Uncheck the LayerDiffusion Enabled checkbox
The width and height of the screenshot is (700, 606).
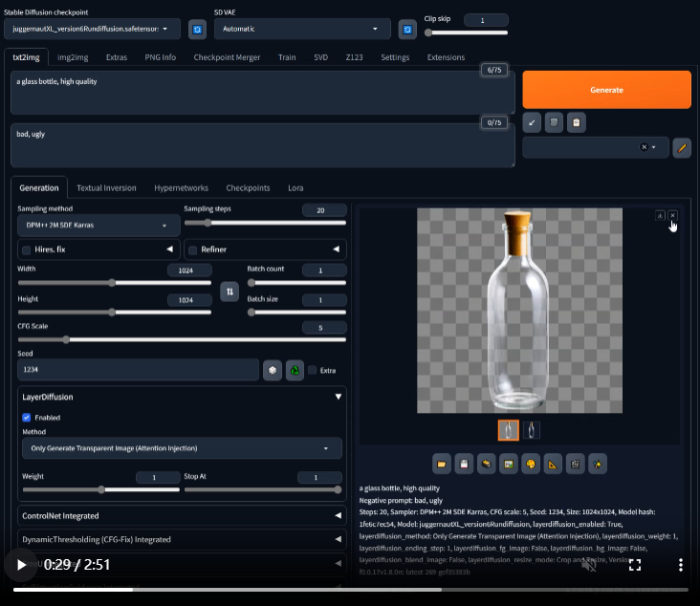[27, 418]
